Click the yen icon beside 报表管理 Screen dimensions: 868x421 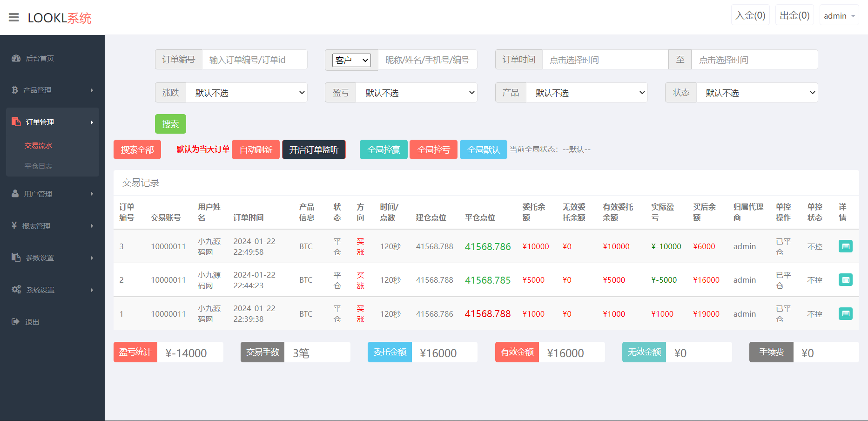point(14,225)
